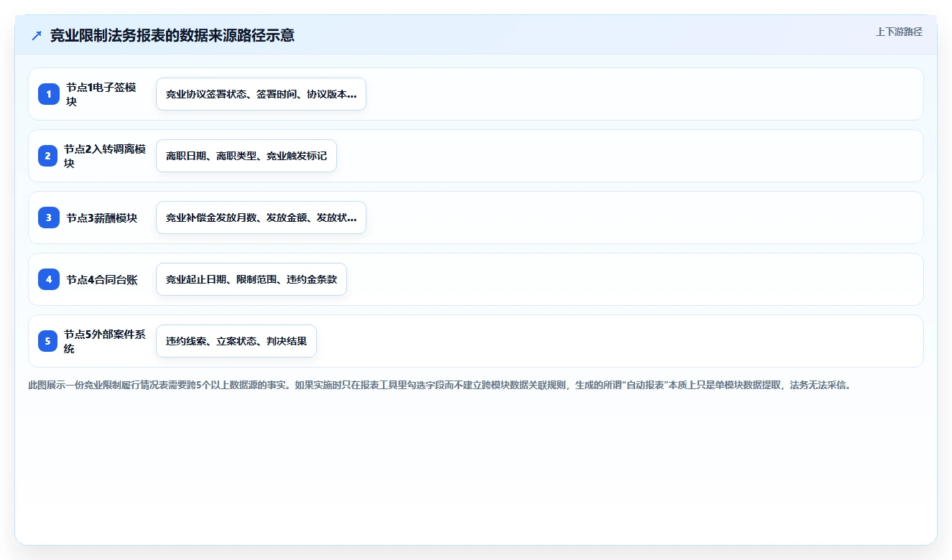Select the 违约线索、立案状态 field chip
Screen dimensions: 952x560
click(236, 341)
